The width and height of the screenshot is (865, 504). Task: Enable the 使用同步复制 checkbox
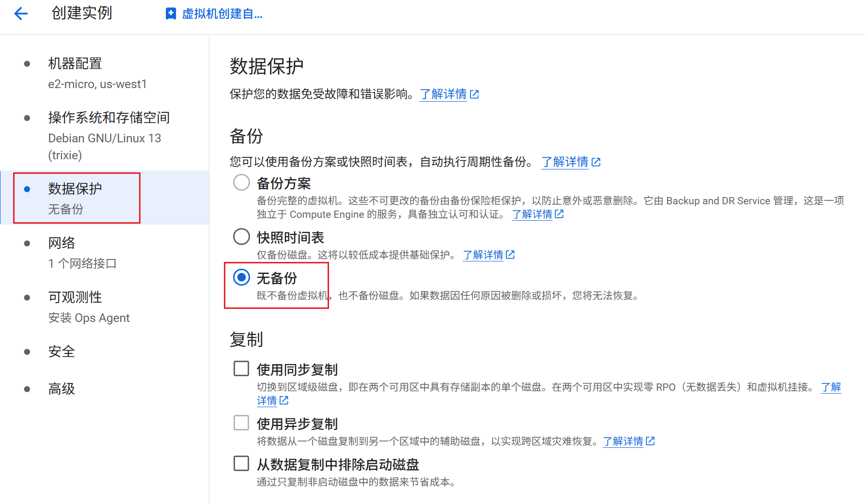click(241, 368)
